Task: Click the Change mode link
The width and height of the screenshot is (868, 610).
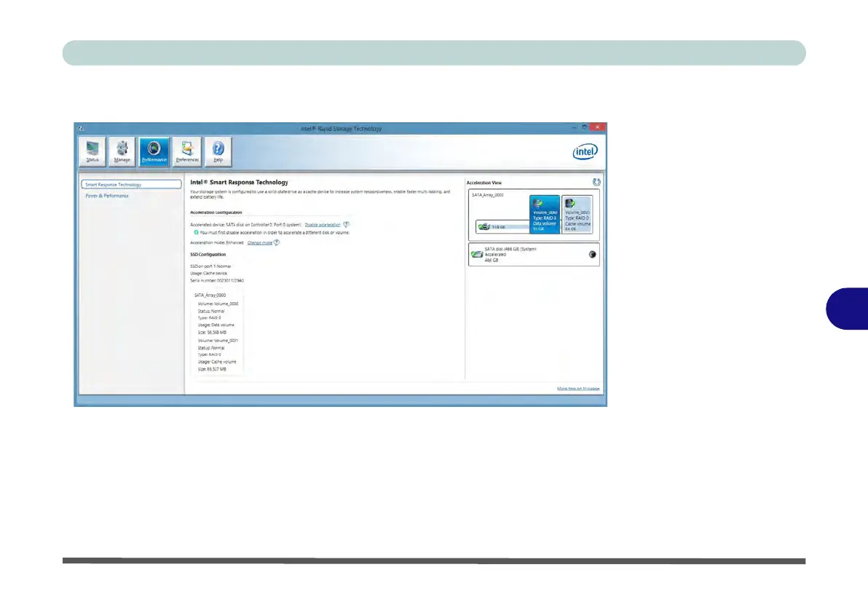Action: point(260,242)
